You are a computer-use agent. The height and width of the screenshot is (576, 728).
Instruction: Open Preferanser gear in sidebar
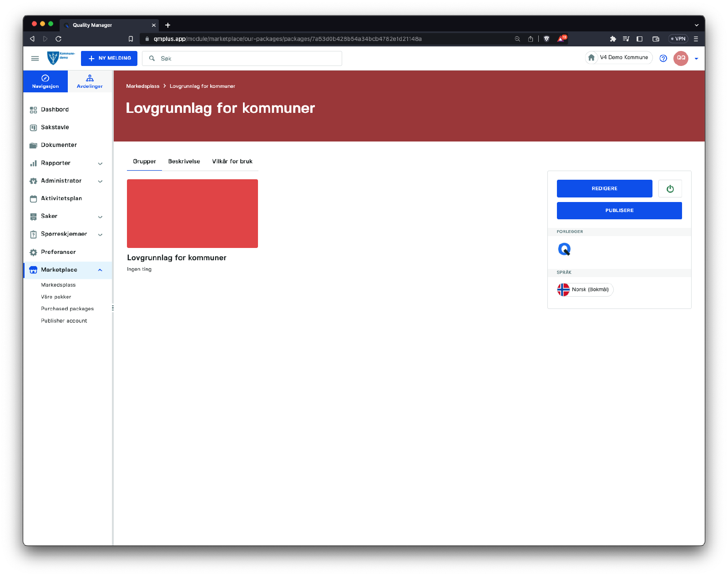[58, 252]
